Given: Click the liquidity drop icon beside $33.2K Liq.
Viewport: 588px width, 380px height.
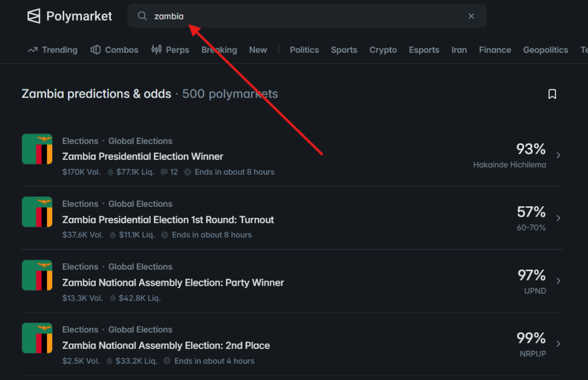Looking at the screenshot, I should pyautogui.click(x=110, y=361).
